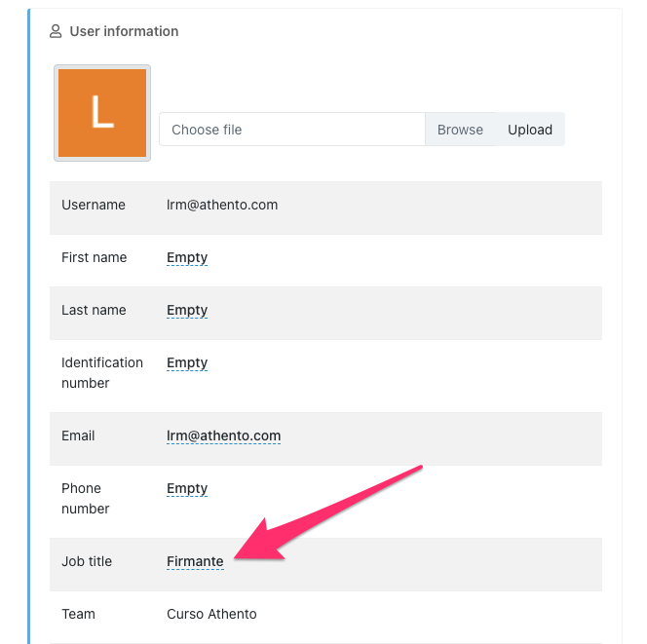
Task: Click the User information heading text
Action: (x=124, y=31)
